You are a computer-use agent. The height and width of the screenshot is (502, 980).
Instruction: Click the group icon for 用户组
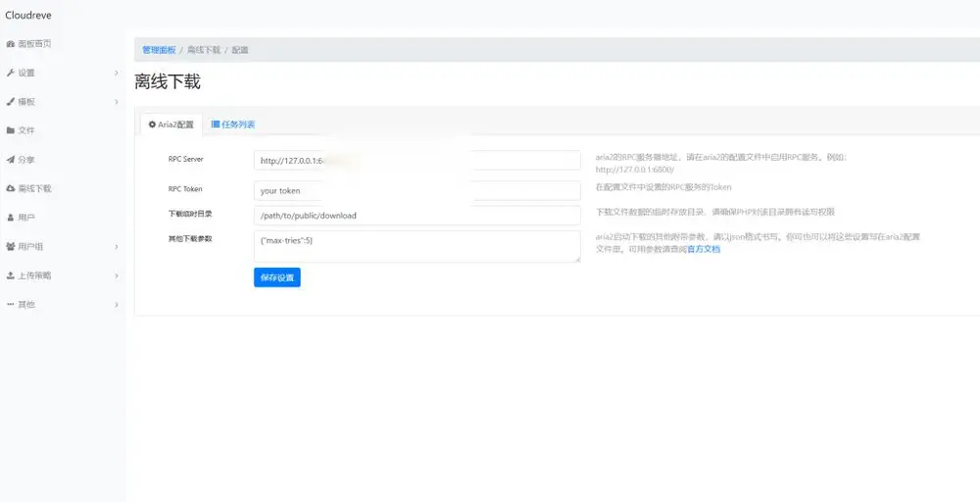(x=10, y=246)
